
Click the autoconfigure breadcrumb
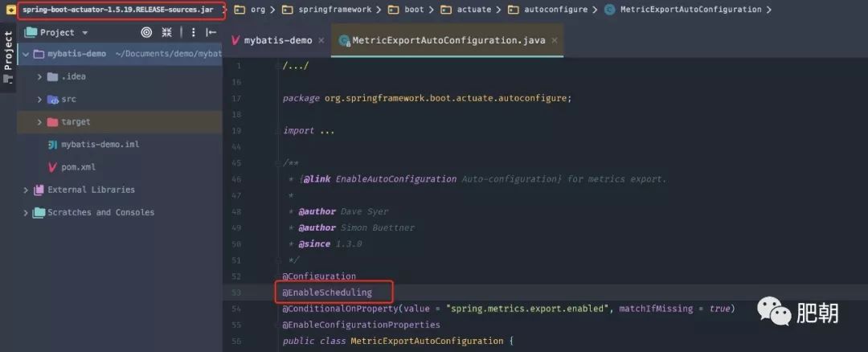[555, 10]
